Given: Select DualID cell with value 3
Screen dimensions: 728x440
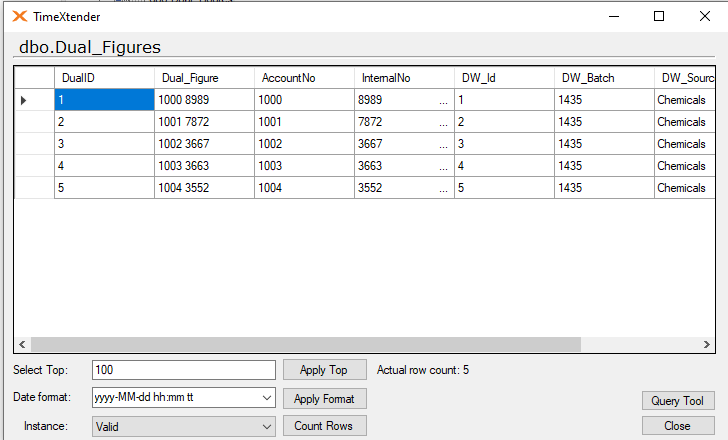Looking at the screenshot, I should click(x=104, y=144).
